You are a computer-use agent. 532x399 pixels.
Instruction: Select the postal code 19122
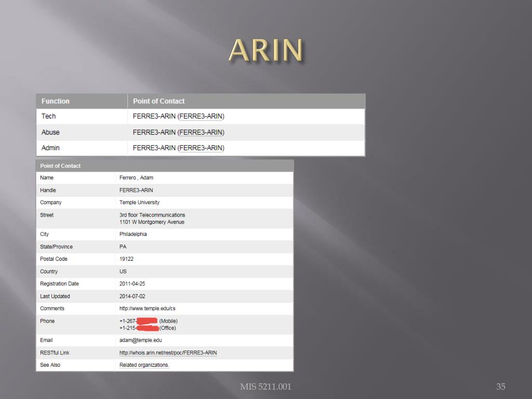[x=127, y=259]
